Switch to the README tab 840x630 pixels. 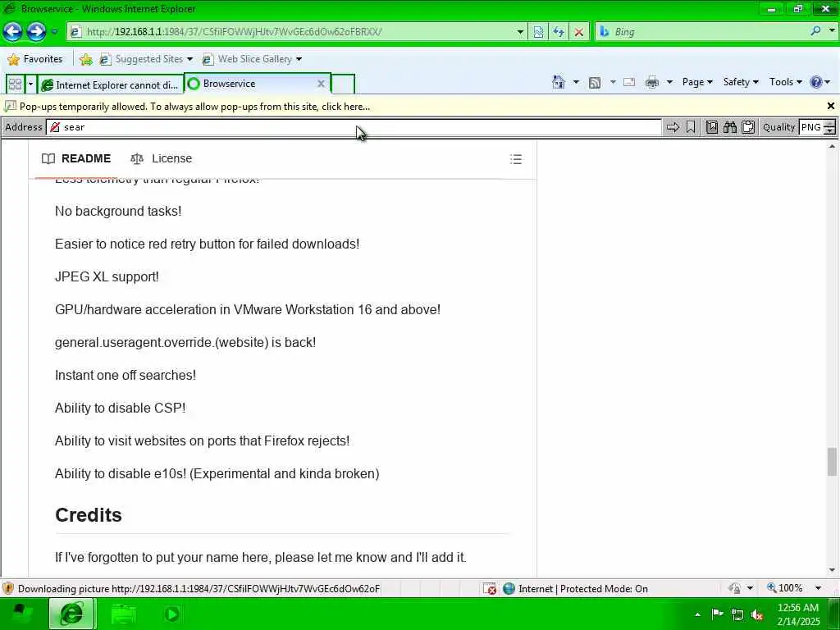click(76, 158)
